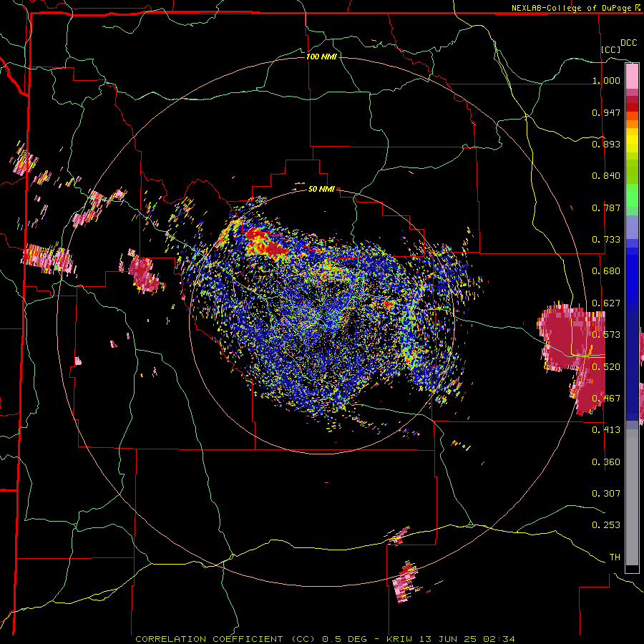
Task: Select the 0.253 scale value
Action: pos(606,525)
